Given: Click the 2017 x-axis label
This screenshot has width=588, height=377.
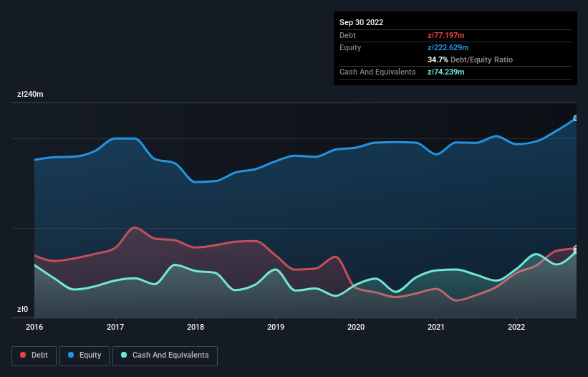Looking at the screenshot, I should (115, 327).
